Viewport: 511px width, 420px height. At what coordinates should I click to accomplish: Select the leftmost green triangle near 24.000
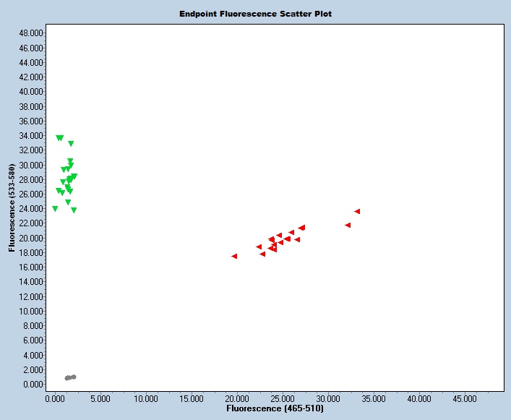(55, 208)
